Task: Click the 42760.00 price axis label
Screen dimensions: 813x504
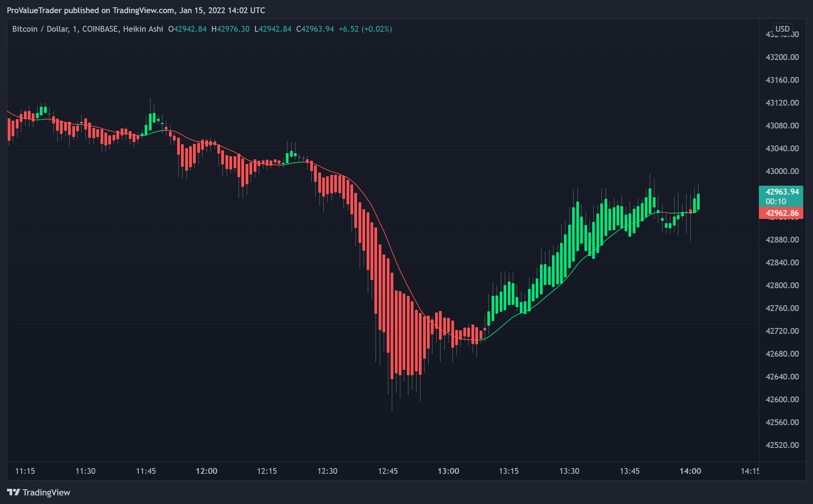Action: click(782, 308)
